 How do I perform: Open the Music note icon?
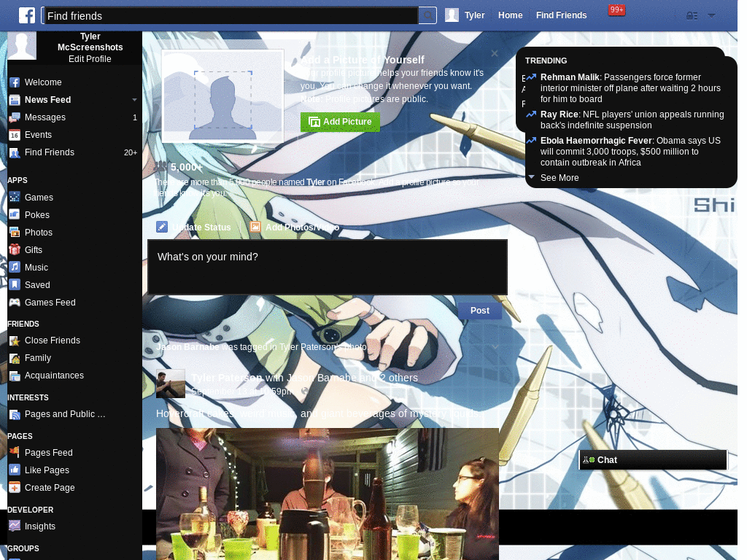coord(15,268)
